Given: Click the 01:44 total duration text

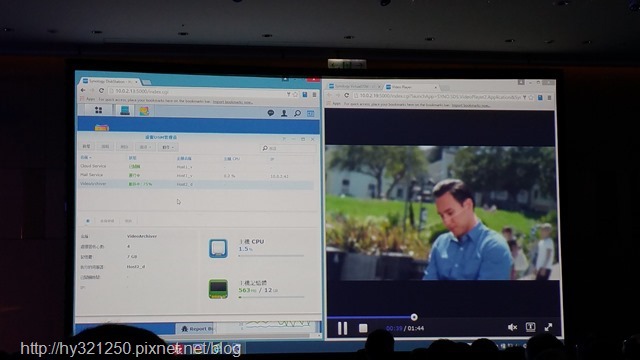Looking at the screenshot, I should (416, 328).
